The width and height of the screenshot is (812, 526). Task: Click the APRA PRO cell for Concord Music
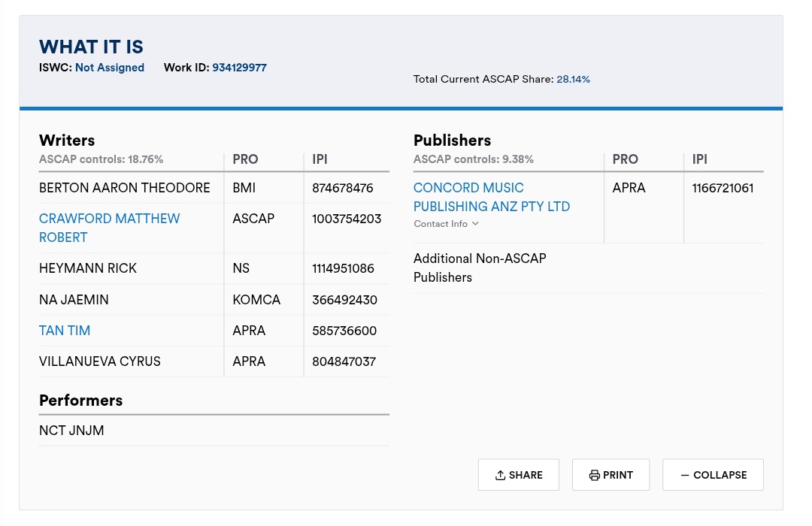tap(629, 187)
